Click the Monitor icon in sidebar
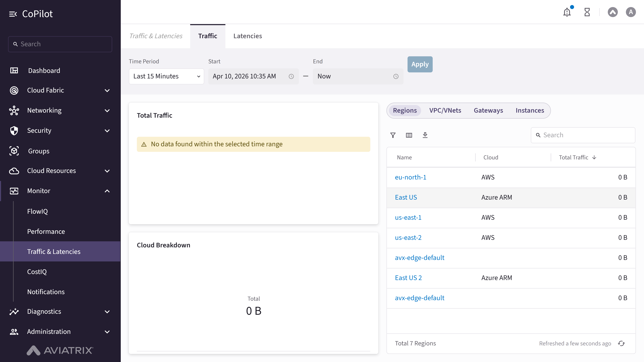The image size is (644, 362). tap(14, 191)
